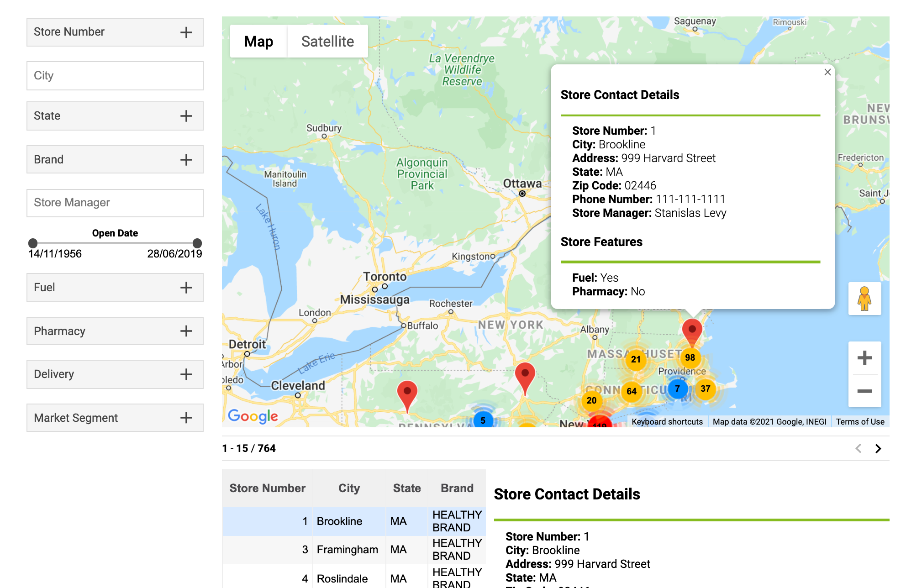The height and width of the screenshot is (588, 906).
Task: Click the City input field
Action: pyautogui.click(x=115, y=76)
